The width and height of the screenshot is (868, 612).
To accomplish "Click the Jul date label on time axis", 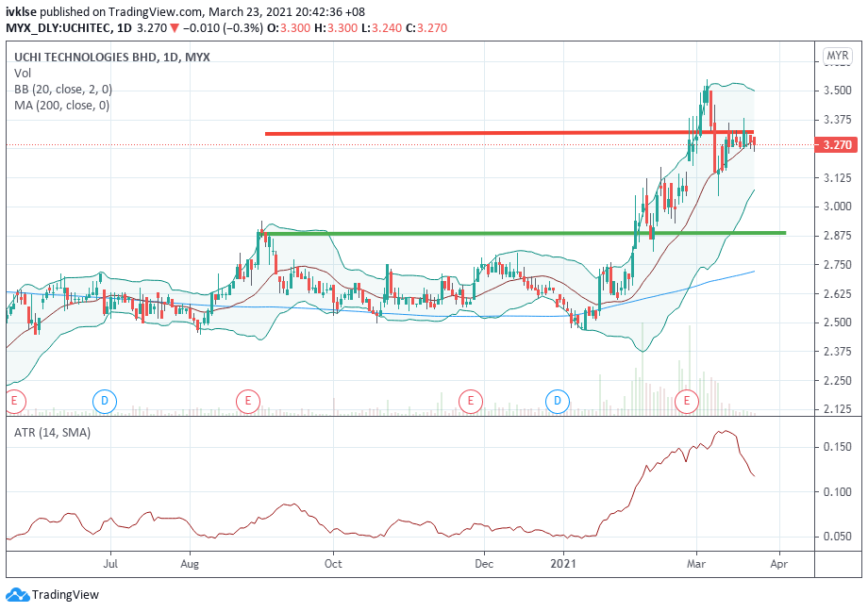I will coord(110,564).
